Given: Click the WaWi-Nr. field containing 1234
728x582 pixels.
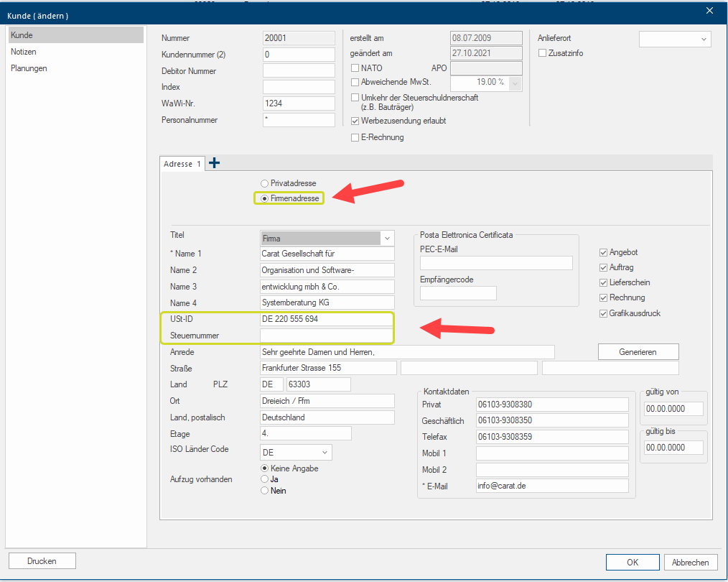Looking at the screenshot, I should point(299,103).
